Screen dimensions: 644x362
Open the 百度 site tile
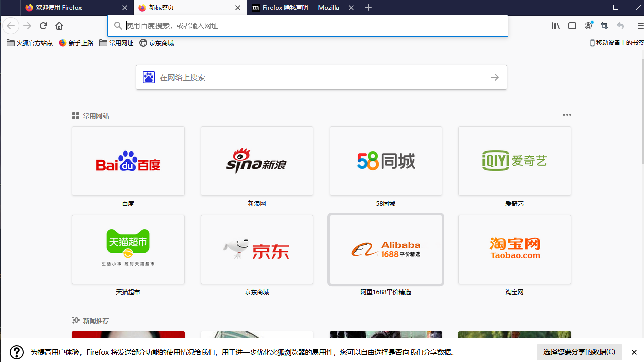pos(128,161)
